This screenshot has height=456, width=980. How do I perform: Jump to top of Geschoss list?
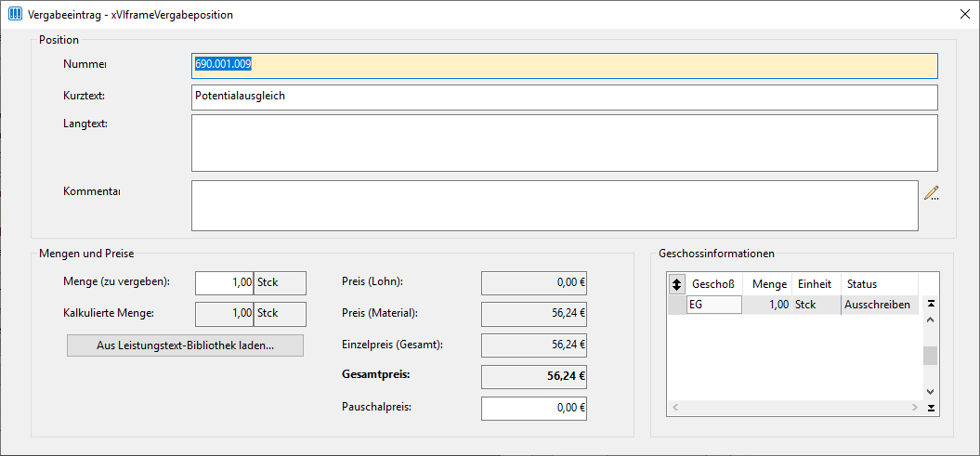[931, 304]
